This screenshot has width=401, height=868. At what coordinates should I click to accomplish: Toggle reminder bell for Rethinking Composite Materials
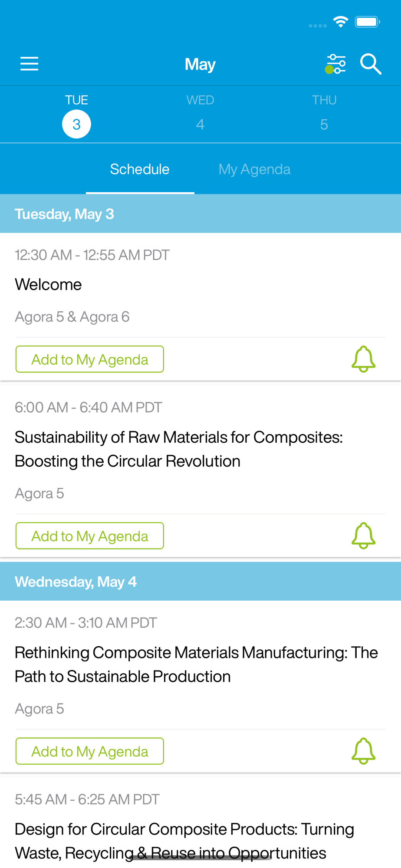click(x=363, y=751)
